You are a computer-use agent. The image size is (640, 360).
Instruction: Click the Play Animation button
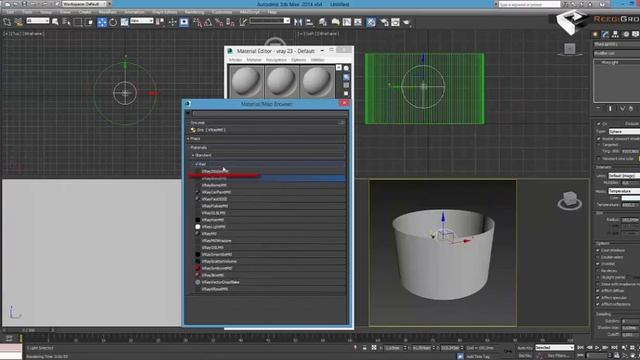click(x=597, y=348)
